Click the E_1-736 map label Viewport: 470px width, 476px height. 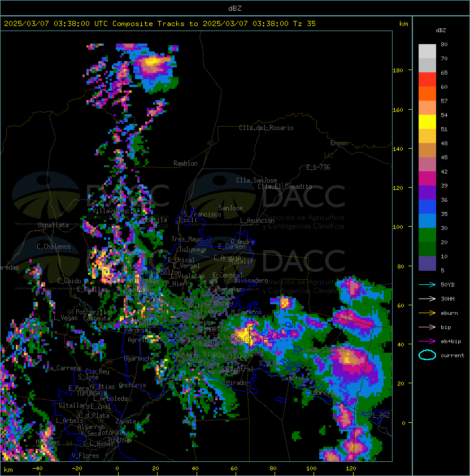tap(318, 167)
